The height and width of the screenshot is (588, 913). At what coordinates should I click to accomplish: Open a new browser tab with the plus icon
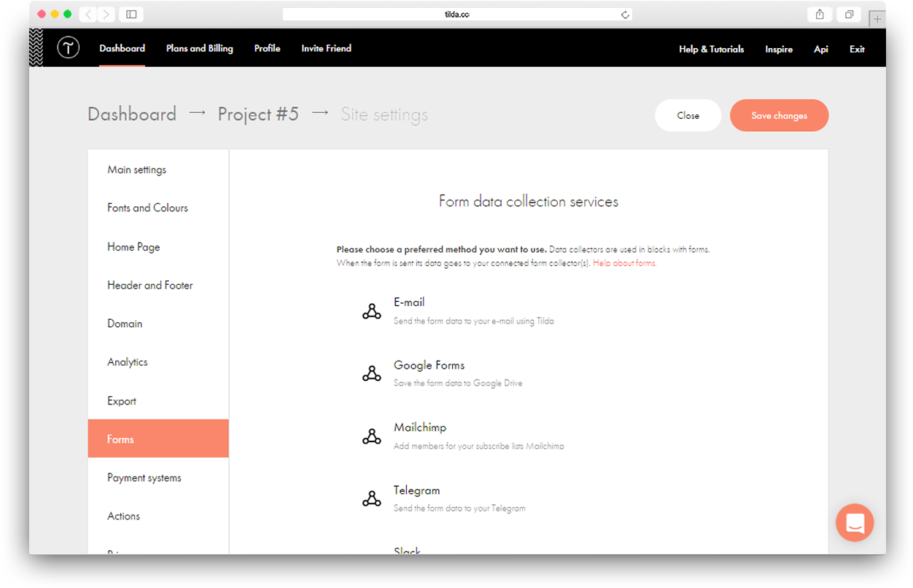[x=875, y=19]
